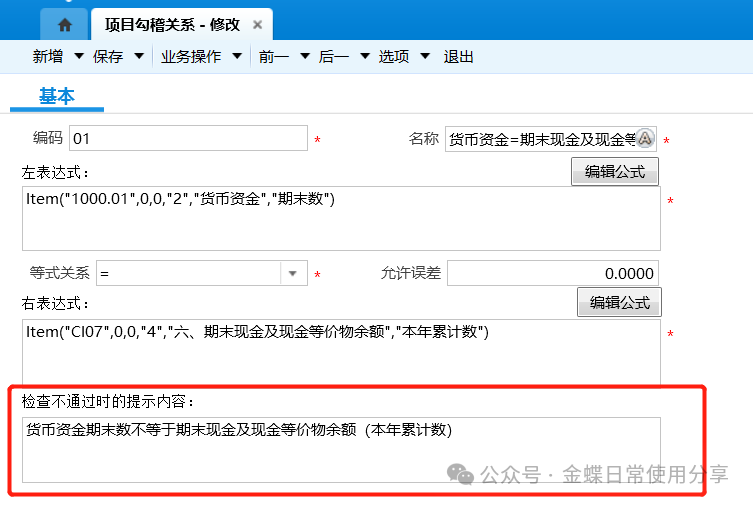Click the 新增 toolbar button

pyautogui.click(x=48, y=57)
